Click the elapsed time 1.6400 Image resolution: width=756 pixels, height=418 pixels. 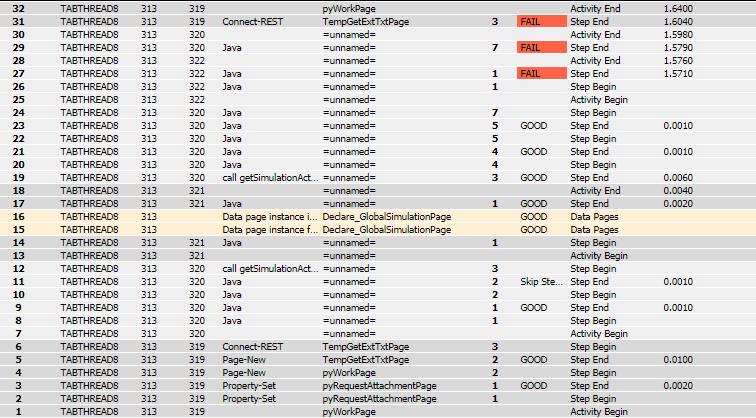678,9
